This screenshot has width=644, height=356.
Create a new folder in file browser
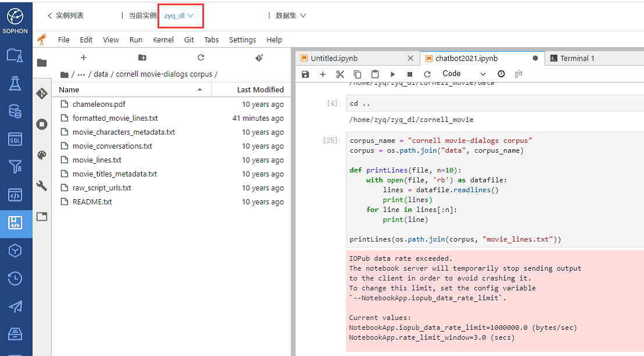tap(142, 57)
